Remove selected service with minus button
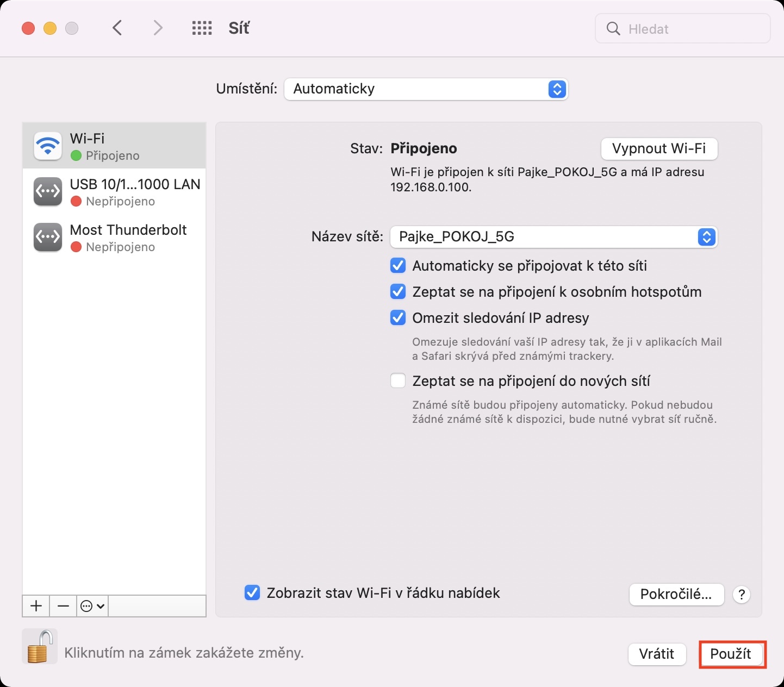This screenshot has width=784, height=687. coord(63,606)
